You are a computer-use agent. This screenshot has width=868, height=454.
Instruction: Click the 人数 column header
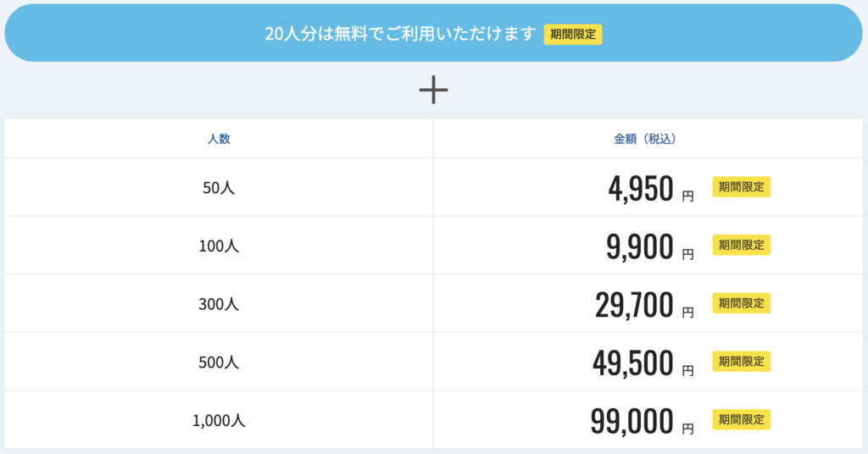tap(219, 139)
